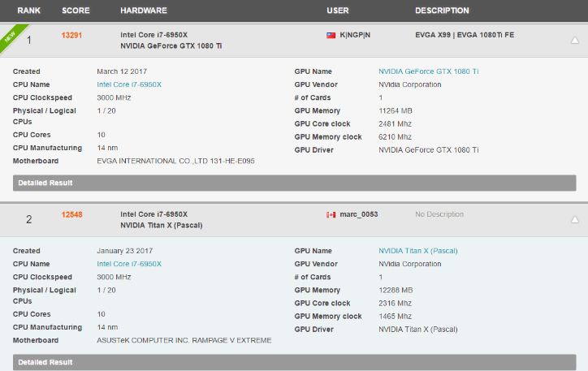Click description EVGA X99 | EVGA 1080Ti FE
This screenshot has width=588, height=371.
(x=465, y=35)
